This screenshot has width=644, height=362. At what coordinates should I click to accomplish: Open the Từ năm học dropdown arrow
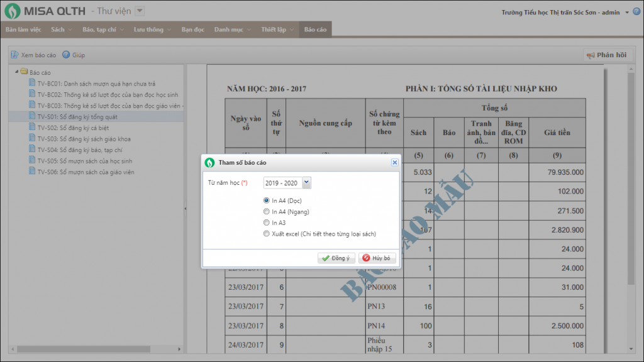click(306, 183)
